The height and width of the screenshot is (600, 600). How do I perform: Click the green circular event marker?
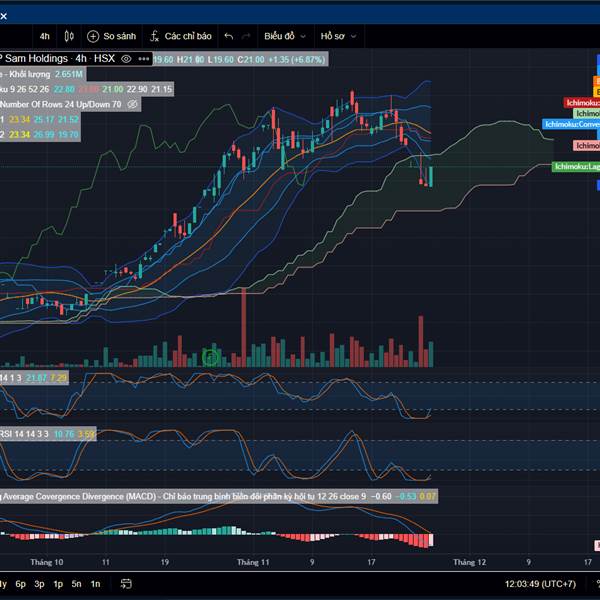click(x=210, y=357)
